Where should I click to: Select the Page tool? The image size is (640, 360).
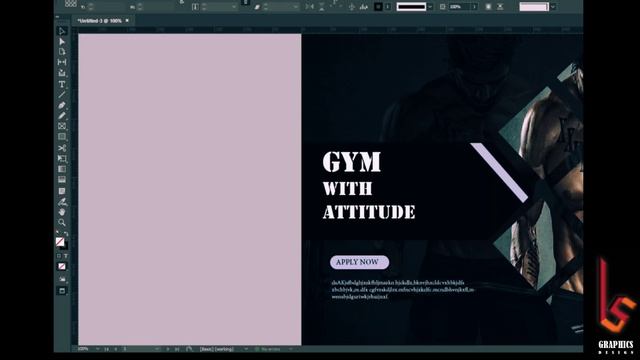pos(62,52)
